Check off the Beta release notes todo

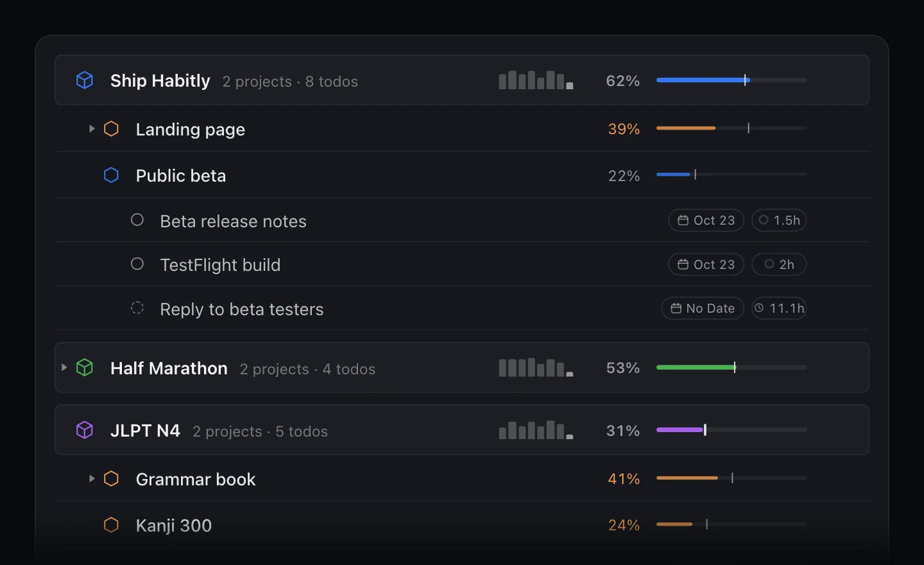tap(137, 220)
